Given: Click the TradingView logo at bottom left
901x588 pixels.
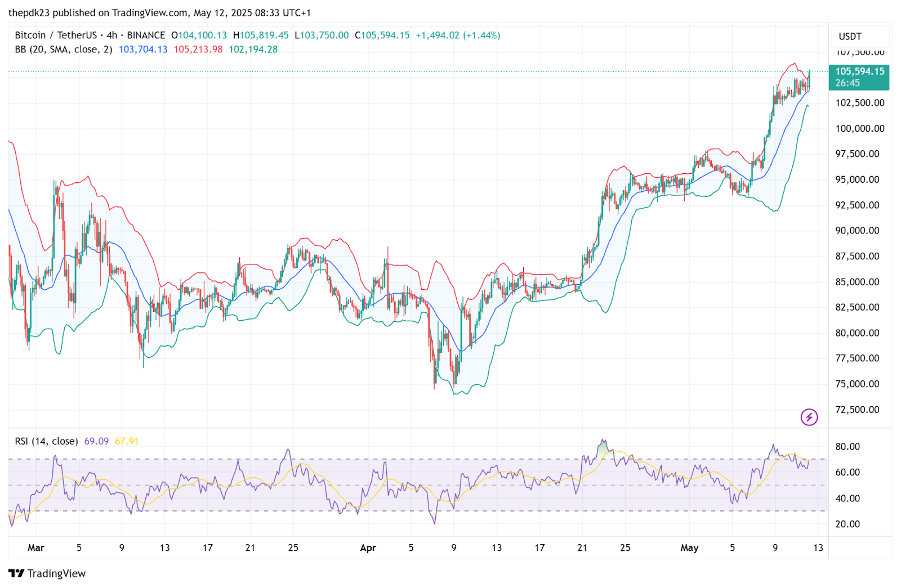Looking at the screenshot, I should [47, 573].
